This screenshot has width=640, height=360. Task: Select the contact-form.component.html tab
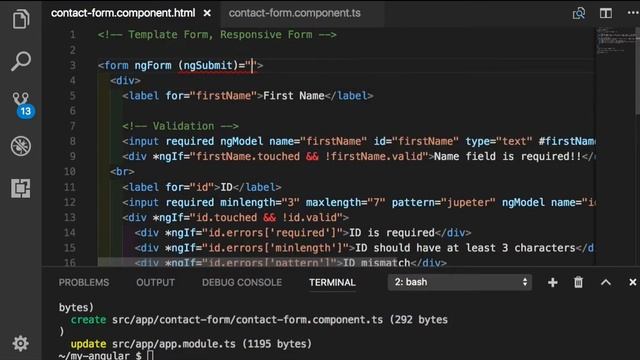[x=123, y=13]
